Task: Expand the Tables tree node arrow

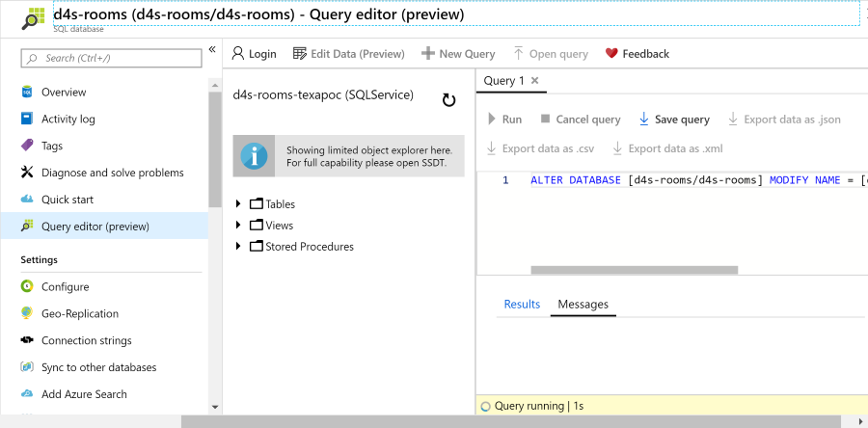Action: pyautogui.click(x=238, y=203)
